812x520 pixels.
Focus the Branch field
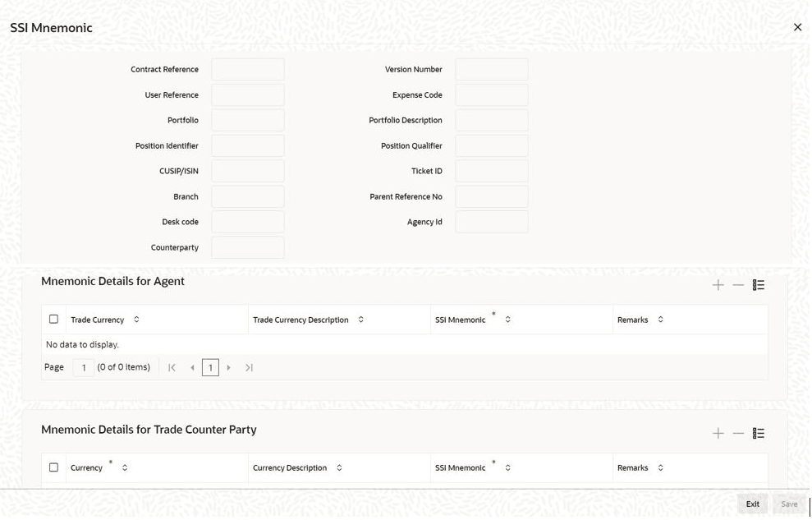pyautogui.click(x=247, y=196)
